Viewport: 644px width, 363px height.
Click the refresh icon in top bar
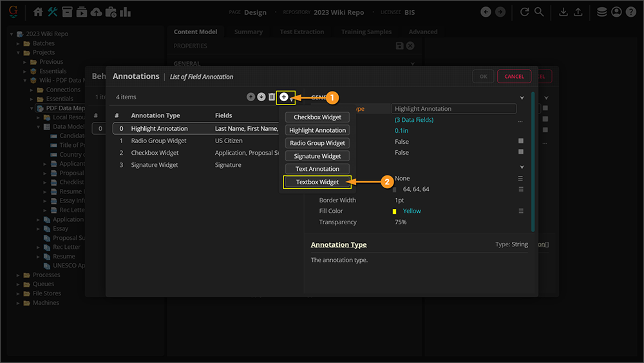(524, 12)
